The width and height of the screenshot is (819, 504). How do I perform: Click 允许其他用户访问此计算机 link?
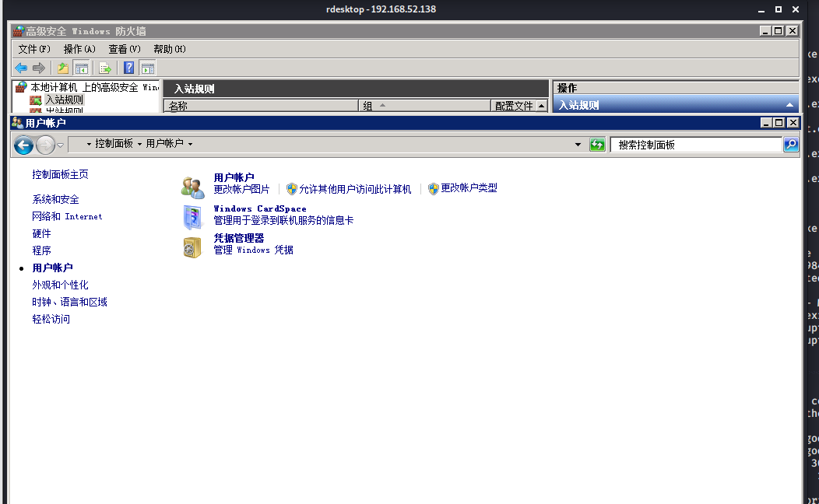tap(355, 189)
